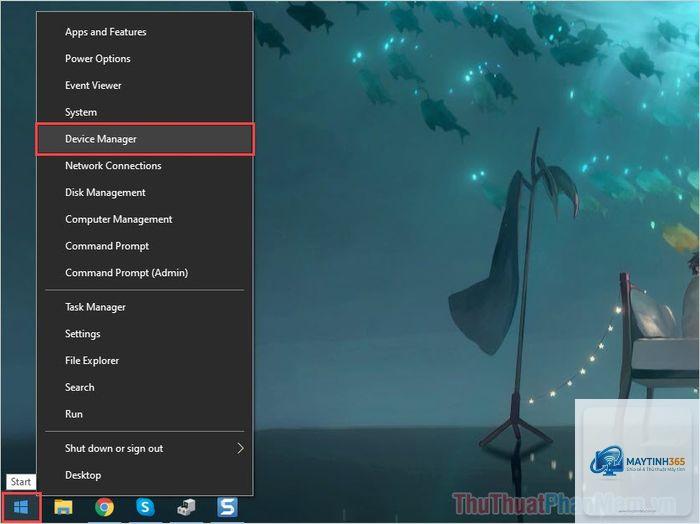Open Apps and Features from menu
700x524 pixels.
pyautogui.click(x=145, y=32)
